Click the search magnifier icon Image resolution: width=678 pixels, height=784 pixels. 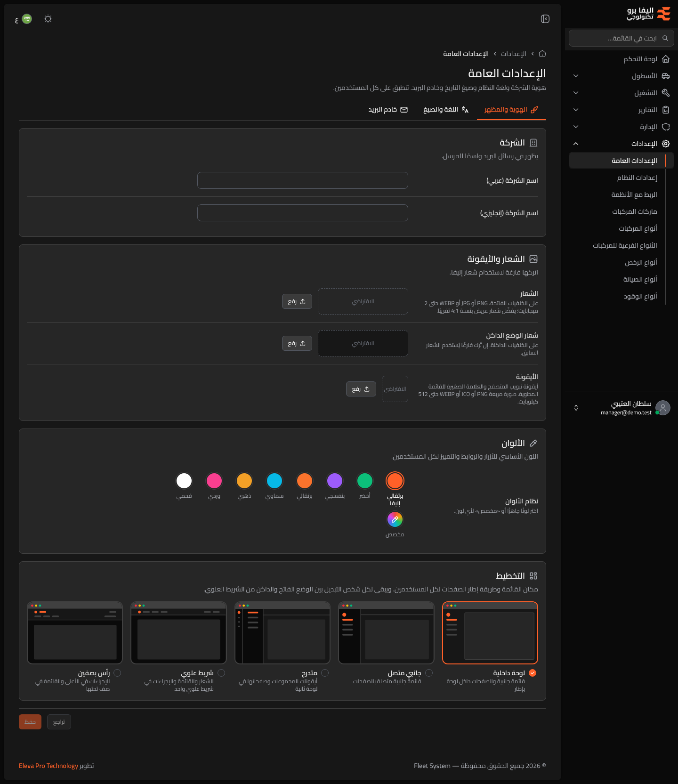tap(665, 38)
